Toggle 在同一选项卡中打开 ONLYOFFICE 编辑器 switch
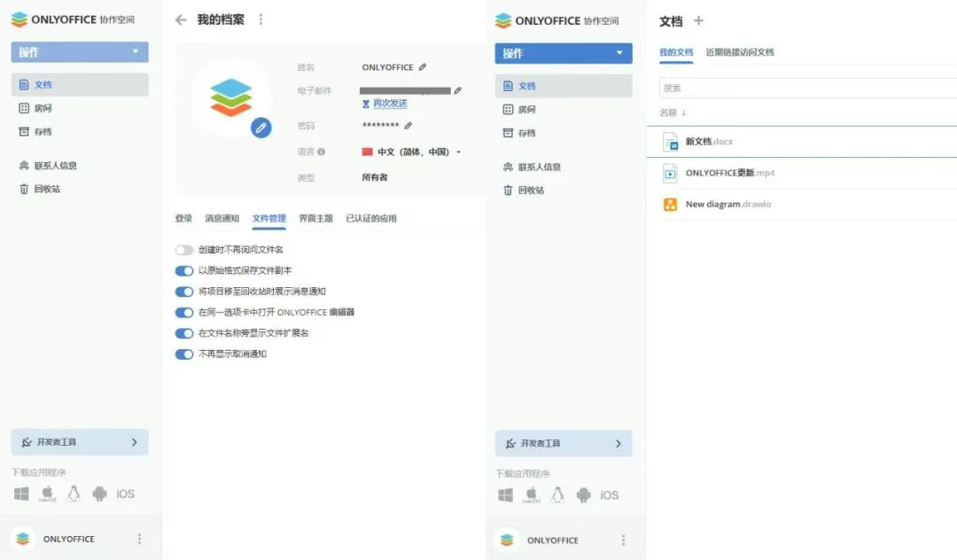 [183, 312]
